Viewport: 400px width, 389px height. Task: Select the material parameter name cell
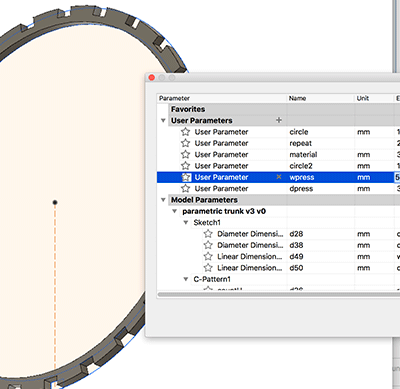coord(321,154)
